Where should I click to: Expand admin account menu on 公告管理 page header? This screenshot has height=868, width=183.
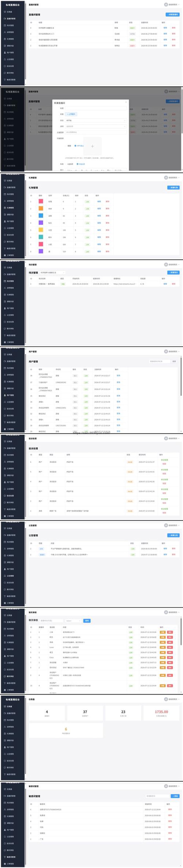[x=172, y=525]
